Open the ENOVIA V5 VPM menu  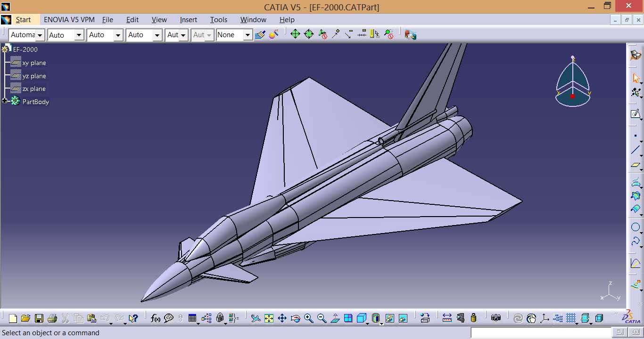pyautogui.click(x=69, y=20)
